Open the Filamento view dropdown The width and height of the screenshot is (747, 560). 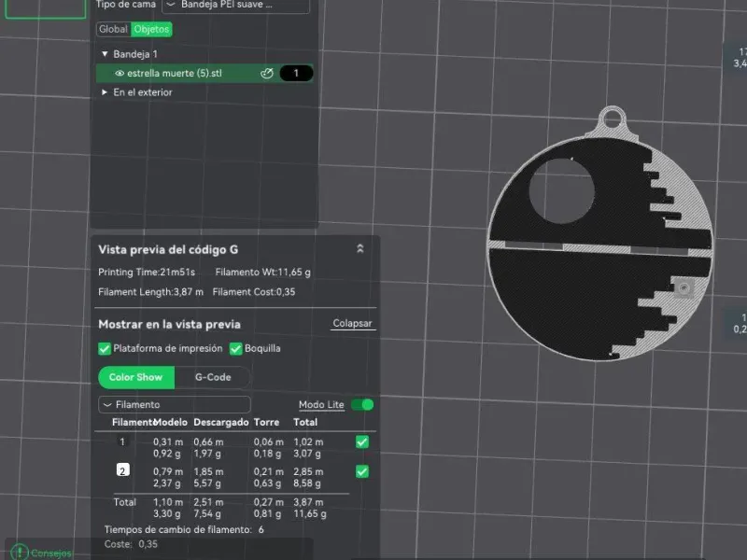[x=175, y=405]
